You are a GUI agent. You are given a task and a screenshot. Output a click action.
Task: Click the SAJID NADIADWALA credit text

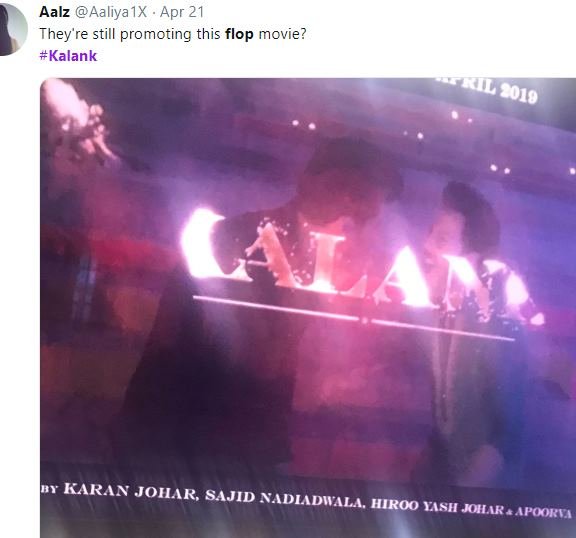click(x=285, y=499)
